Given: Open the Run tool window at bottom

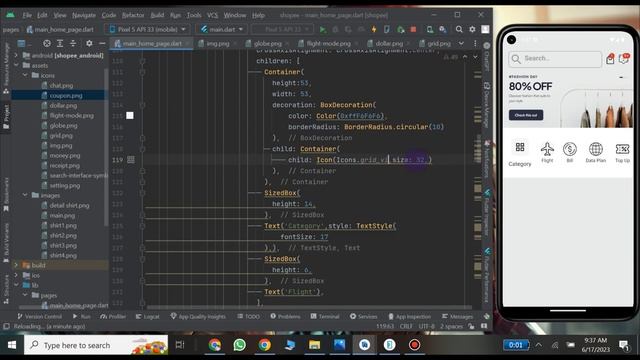Looking at the screenshot, I should [81, 316].
